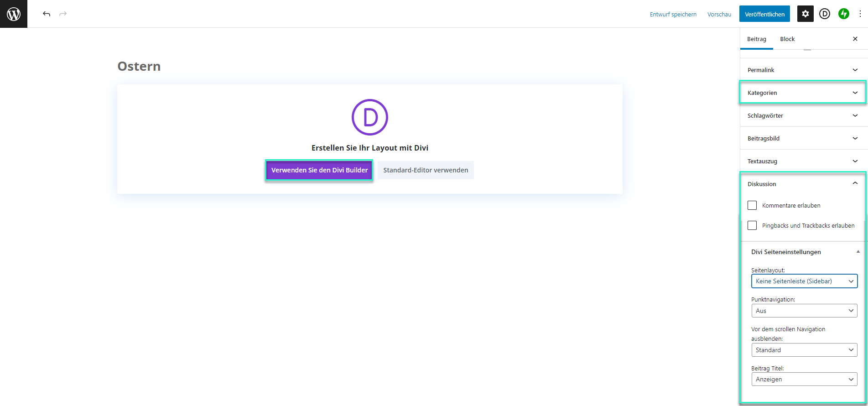Enable Pingbacks und Trackbacks erlauben checkbox
The image size is (868, 406).
pos(752,225)
